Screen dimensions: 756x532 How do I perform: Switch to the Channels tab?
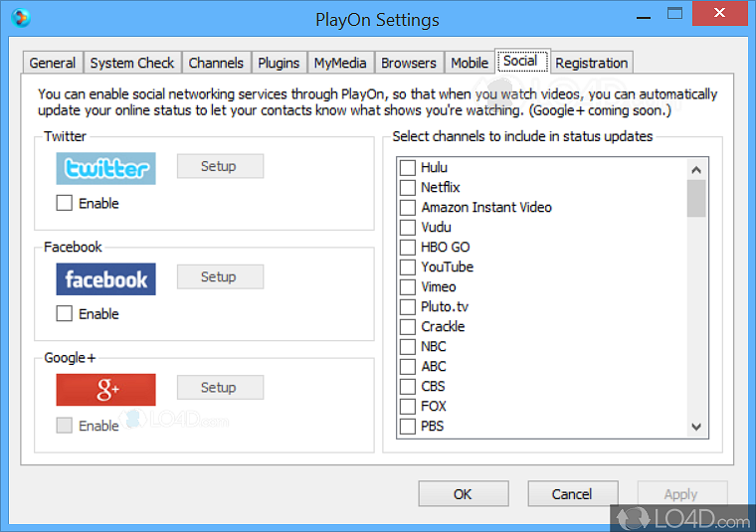[x=216, y=63]
